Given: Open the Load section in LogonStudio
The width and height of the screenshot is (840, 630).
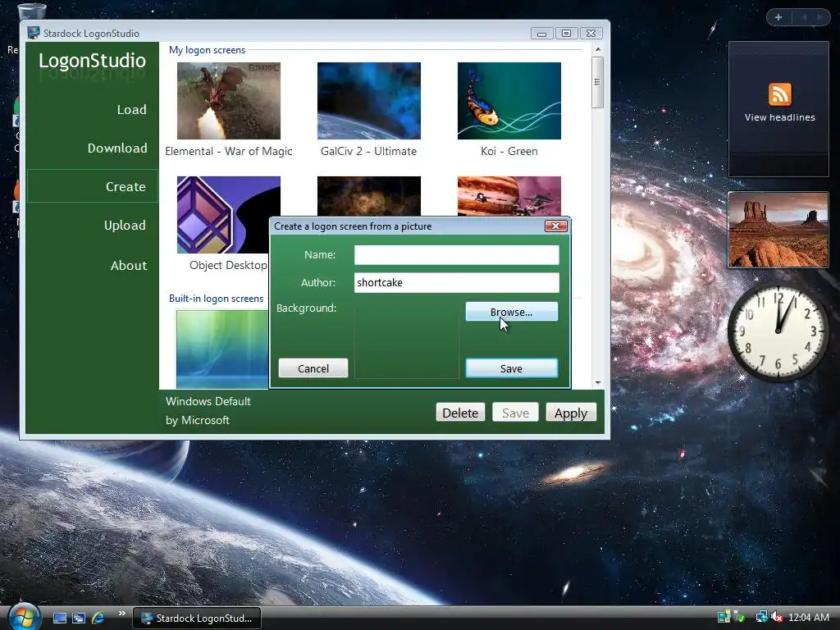Looking at the screenshot, I should pyautogui.click(x=131, y=109).
